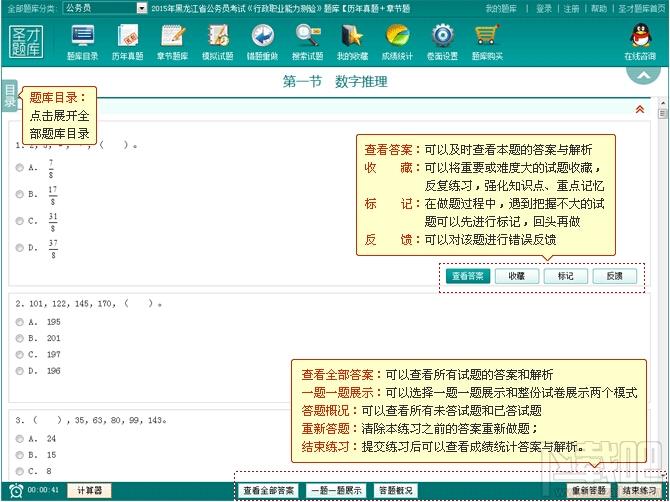Open the 搜索试题 magnifier icon
This screenshot has height=502, width=670.
[308, 42]
